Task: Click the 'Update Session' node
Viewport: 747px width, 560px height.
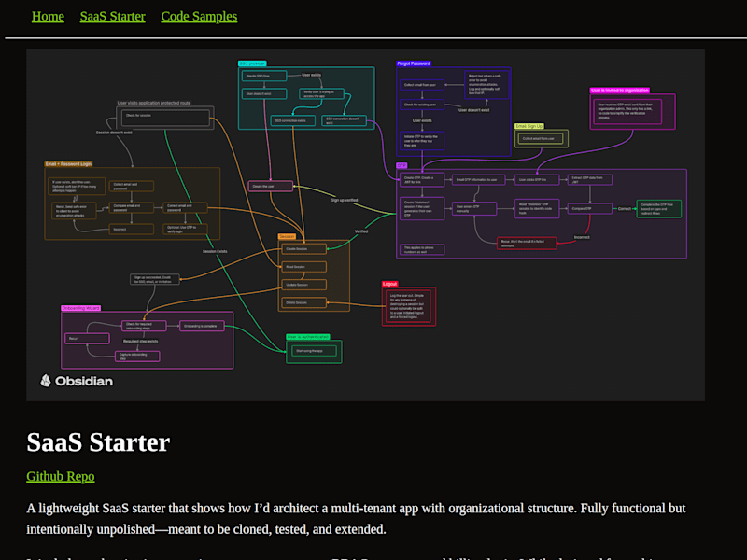Action: pos(304,285)
